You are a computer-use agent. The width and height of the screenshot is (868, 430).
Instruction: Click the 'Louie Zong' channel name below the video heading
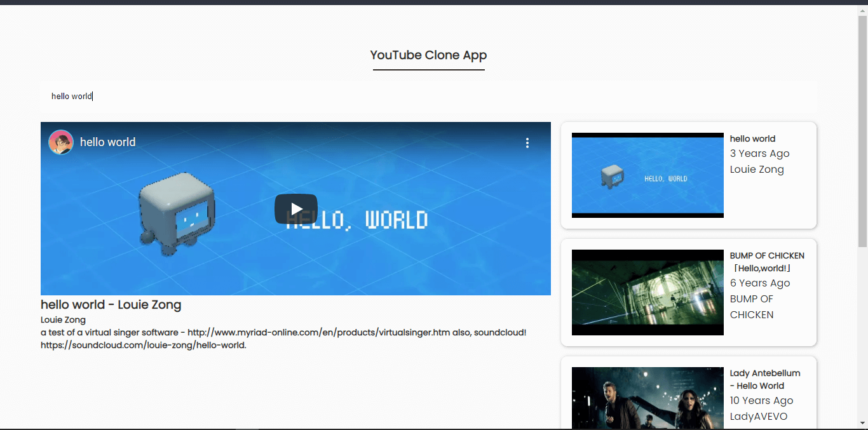63,320
